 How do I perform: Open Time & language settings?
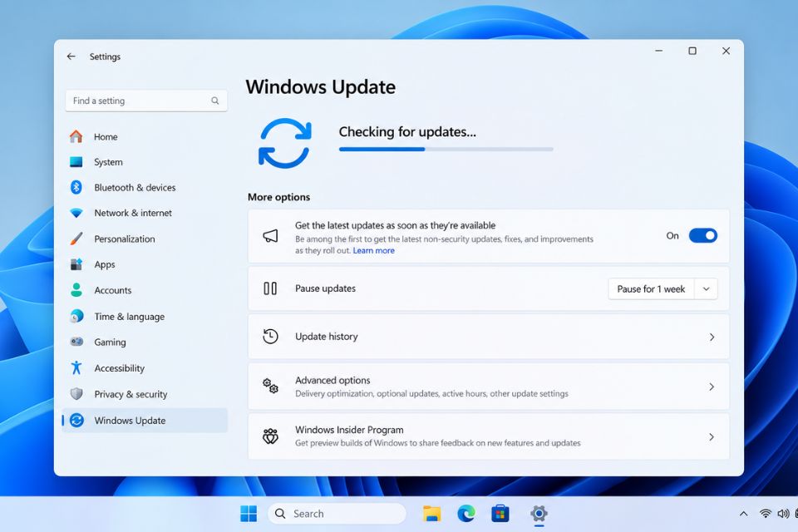144,316
